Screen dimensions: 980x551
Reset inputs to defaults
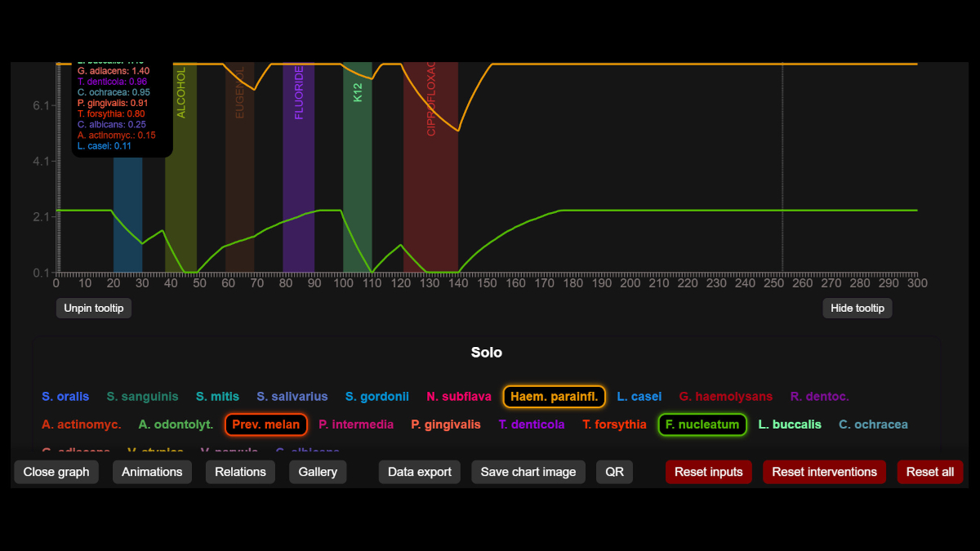708,472
